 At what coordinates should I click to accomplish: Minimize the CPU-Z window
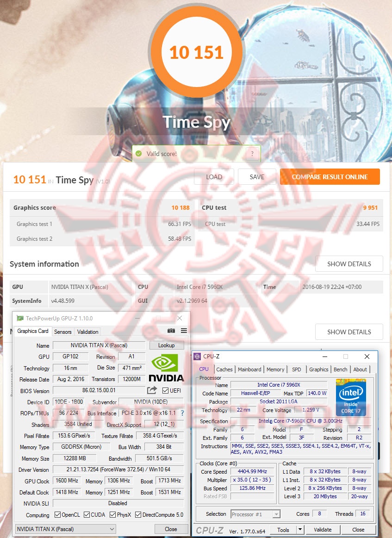click(x=325, y=357)
